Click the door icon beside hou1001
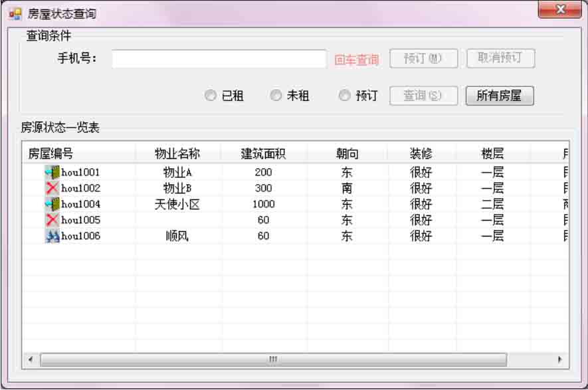This screenshot has width=588, height=390. [52, 172]
